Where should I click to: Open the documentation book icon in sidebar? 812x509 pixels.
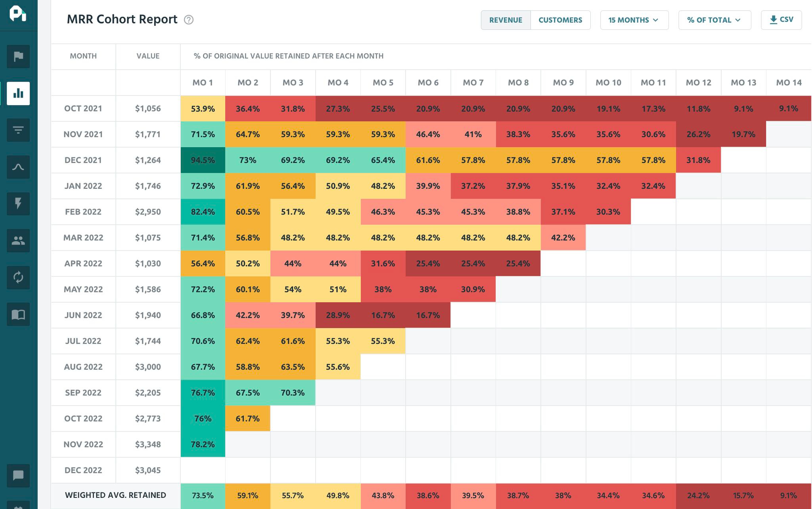(18, 314)
